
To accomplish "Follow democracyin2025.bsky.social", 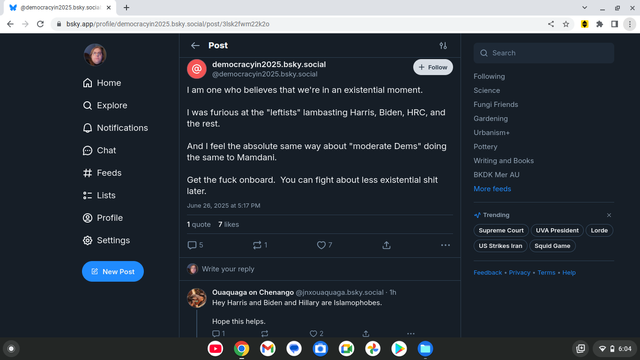I will (433, 67).
